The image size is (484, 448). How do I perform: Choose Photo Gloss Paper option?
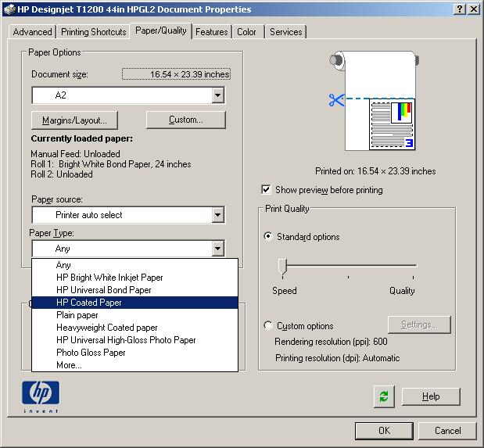click(x=135, y=353)
